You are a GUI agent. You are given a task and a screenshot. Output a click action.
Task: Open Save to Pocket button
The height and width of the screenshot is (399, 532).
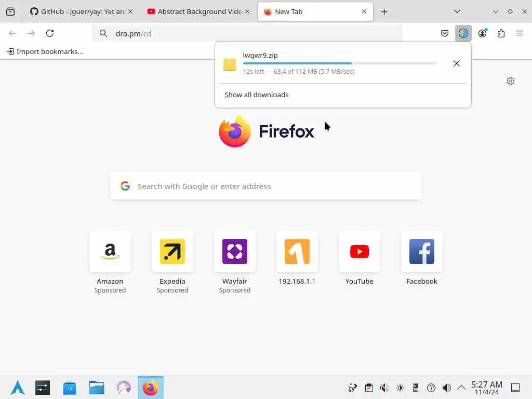445,33
